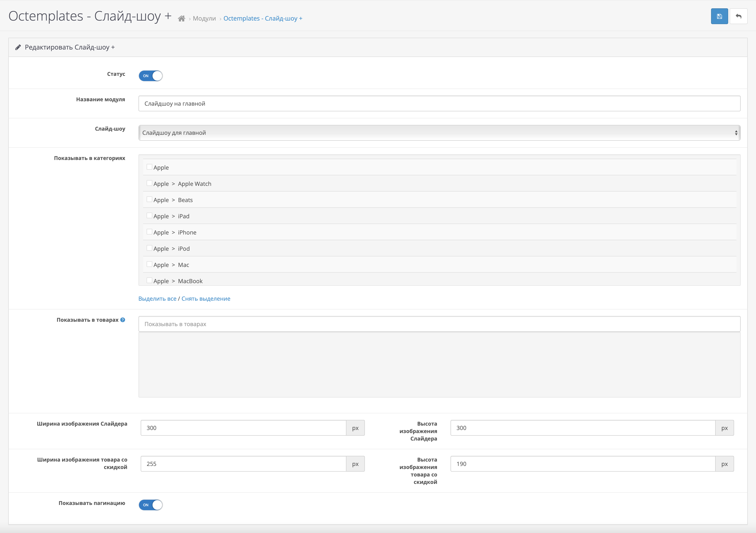Screen dimensions: 756x533
Task: Check the Apple category checkbox
Action: click(149, 167)
